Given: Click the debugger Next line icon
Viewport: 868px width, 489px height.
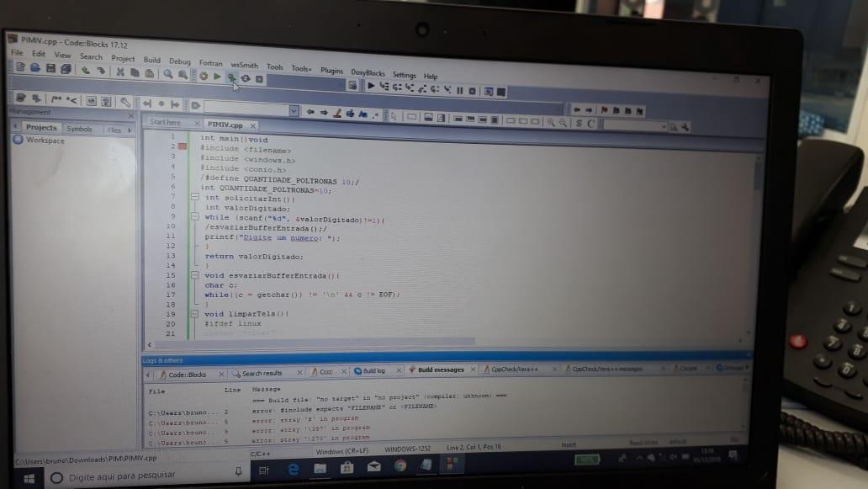Looking at the screenshot, I should [x=396, y=87].
